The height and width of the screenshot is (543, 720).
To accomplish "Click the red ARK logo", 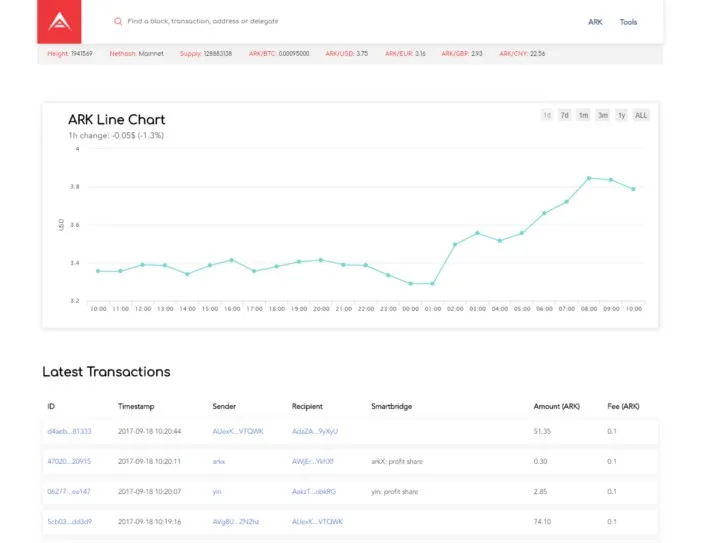I will [x=59, y=22].
